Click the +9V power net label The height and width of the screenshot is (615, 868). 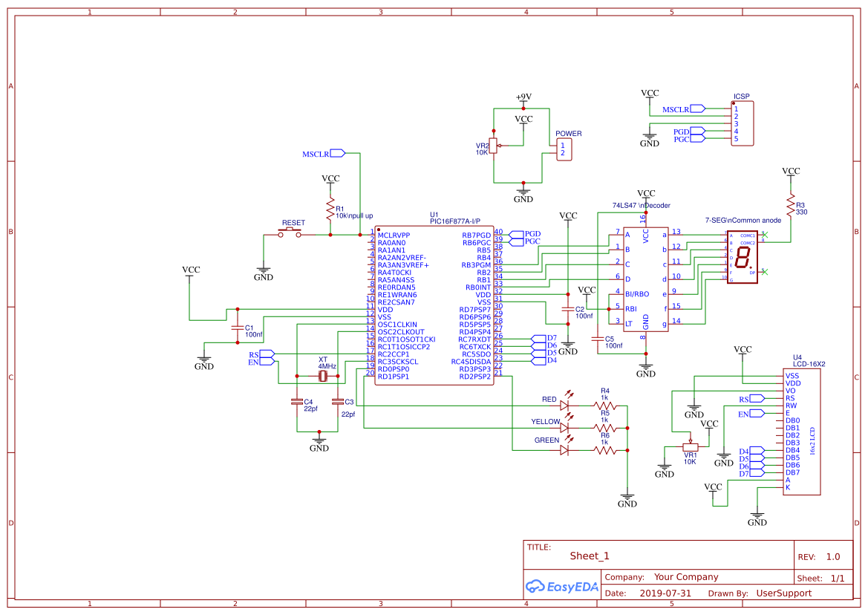point(523,97)
